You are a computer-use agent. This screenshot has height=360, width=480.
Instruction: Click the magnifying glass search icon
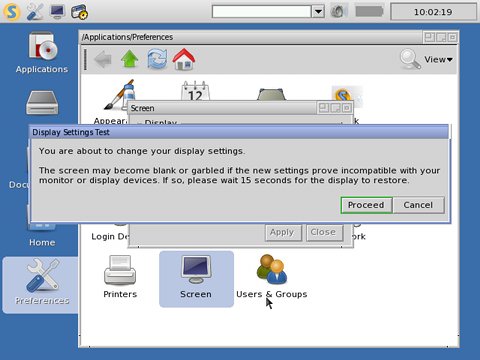pyautogui.click(x=410, y=59)
